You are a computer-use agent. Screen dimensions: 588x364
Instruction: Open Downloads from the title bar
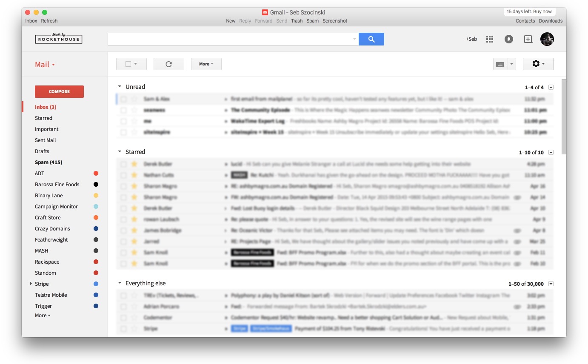tap(551, 21)
